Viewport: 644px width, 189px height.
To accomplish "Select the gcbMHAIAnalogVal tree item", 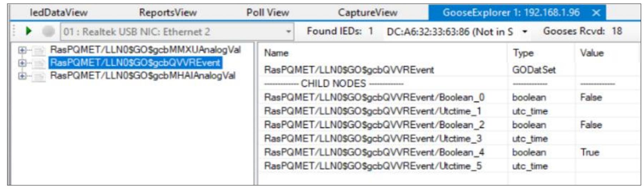I will tap(143, 76).
